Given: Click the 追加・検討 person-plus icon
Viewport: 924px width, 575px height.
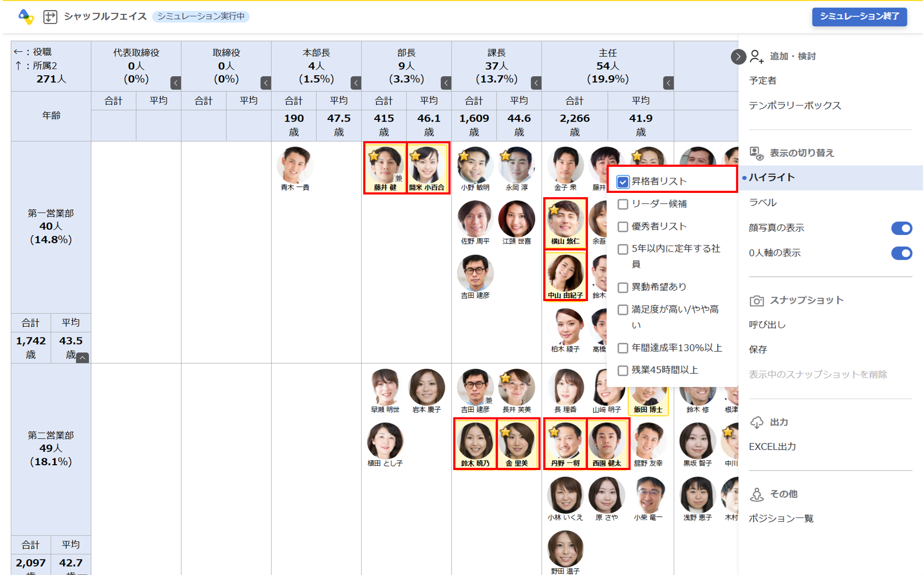Looking at the screenshot, I should (x=756, y=56).
